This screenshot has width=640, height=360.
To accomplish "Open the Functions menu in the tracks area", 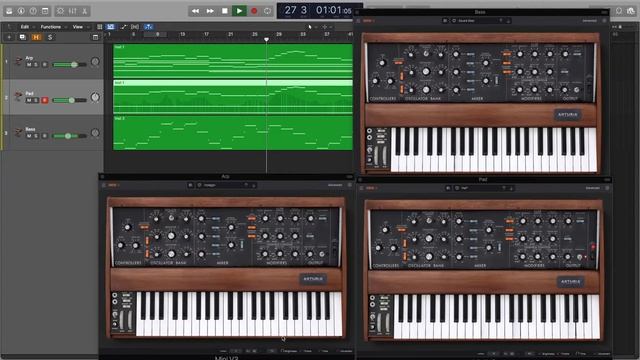I will 51,27.
